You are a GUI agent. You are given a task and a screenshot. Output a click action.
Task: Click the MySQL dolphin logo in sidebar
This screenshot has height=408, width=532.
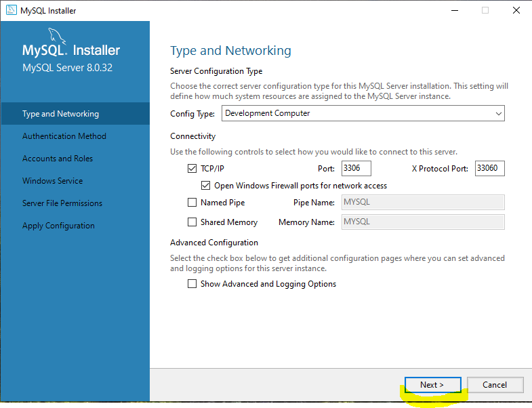point(57,36)
